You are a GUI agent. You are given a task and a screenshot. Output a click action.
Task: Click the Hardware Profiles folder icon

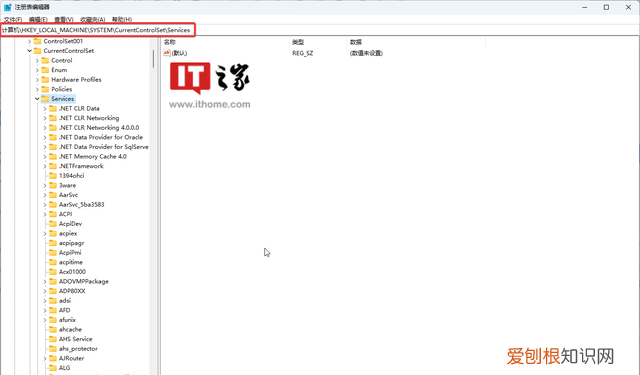[x=45, y=80]
